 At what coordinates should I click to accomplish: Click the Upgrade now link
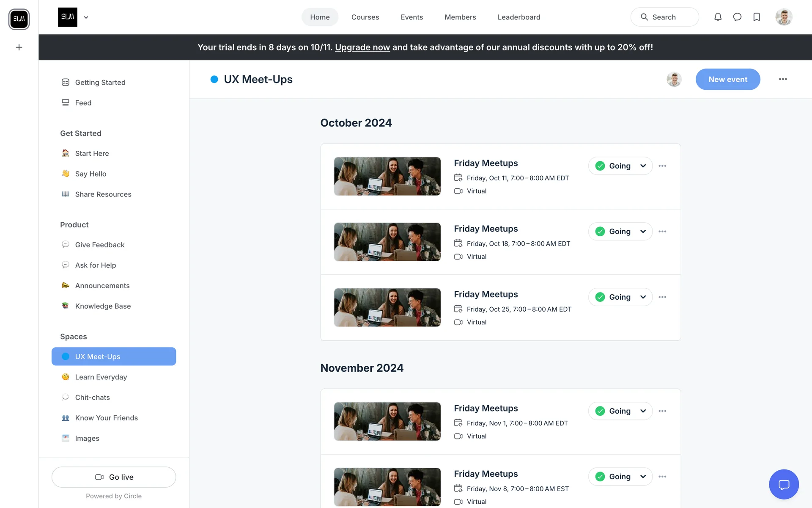[362, 47]
